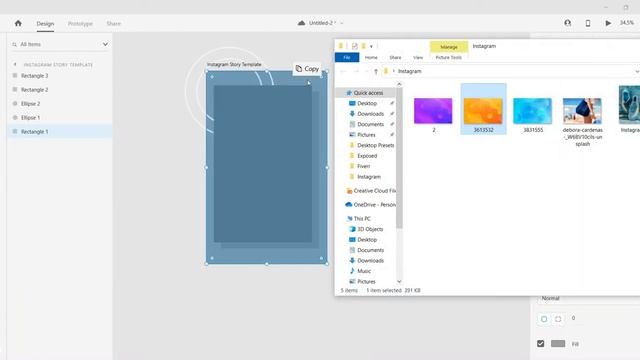The width and height of the screenshot is (640, 360).
Task: Switch to the Share tab in XD
Action: point(113,24)
